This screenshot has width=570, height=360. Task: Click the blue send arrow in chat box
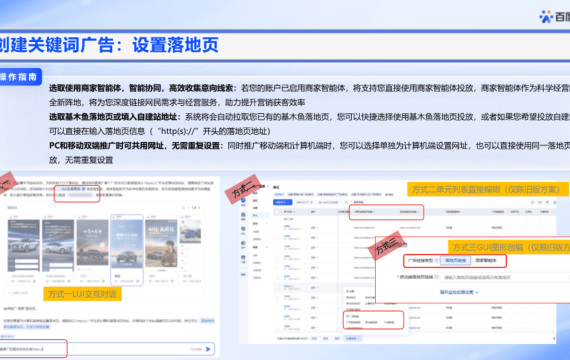tap(208, 349)
